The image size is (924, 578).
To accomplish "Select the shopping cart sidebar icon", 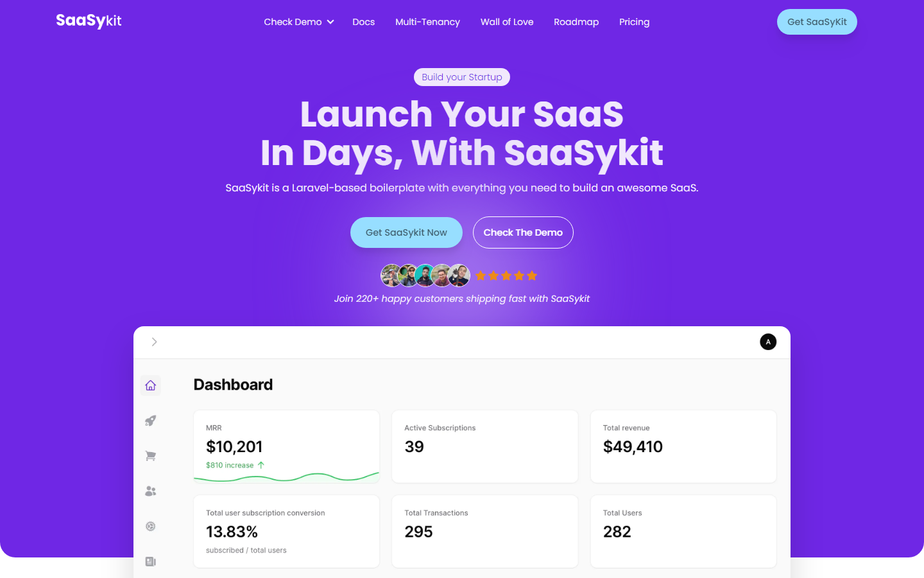I will pyautogui.click(x=151, y=456).
